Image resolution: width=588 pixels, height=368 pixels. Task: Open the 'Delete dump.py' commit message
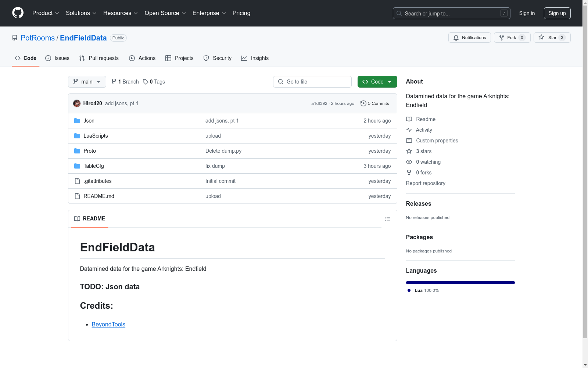tap(223, 151)
